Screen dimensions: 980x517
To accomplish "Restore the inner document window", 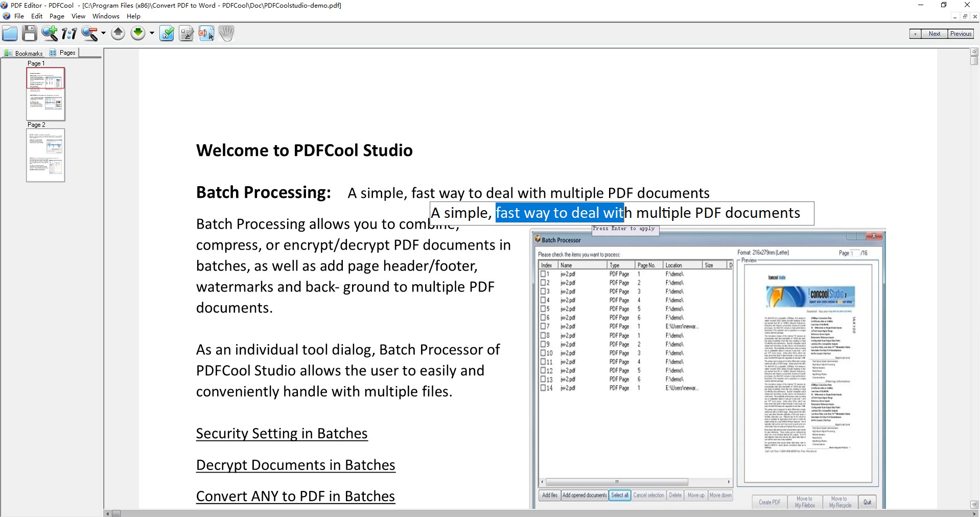I will coord(965,16).
